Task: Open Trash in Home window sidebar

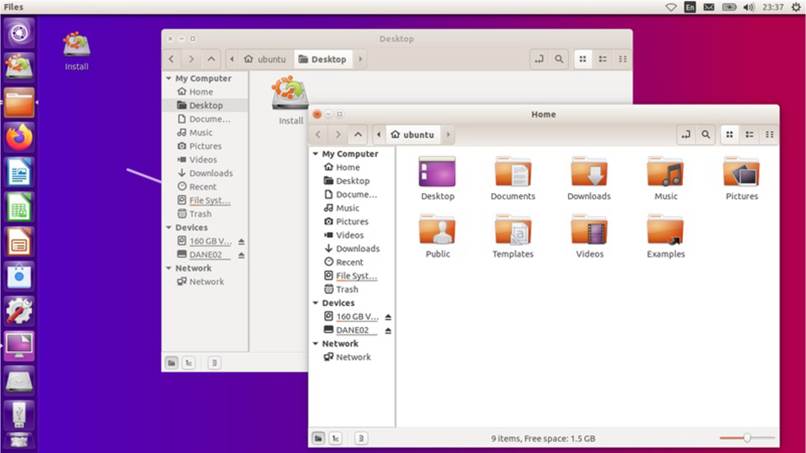Action: (x=341, y=289)
